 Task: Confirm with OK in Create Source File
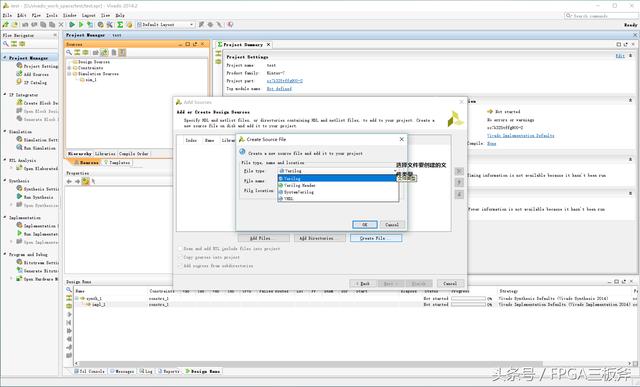[364, 225]
